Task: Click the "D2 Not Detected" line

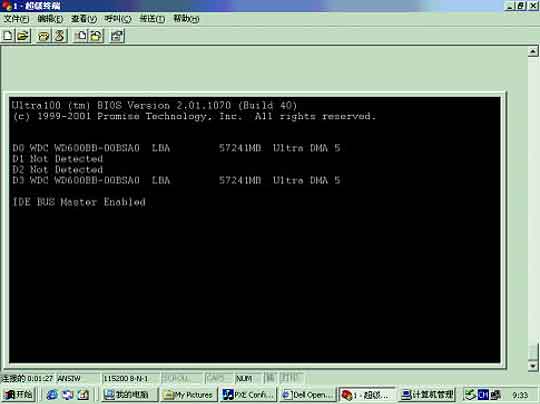Action: 58,169
